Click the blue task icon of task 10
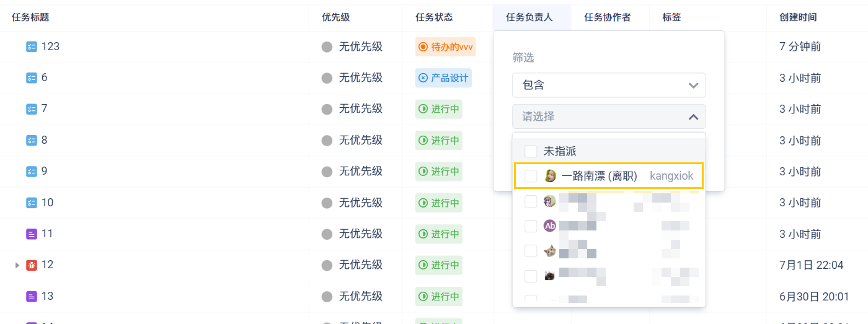868x324 pixels. pos(32,203)
